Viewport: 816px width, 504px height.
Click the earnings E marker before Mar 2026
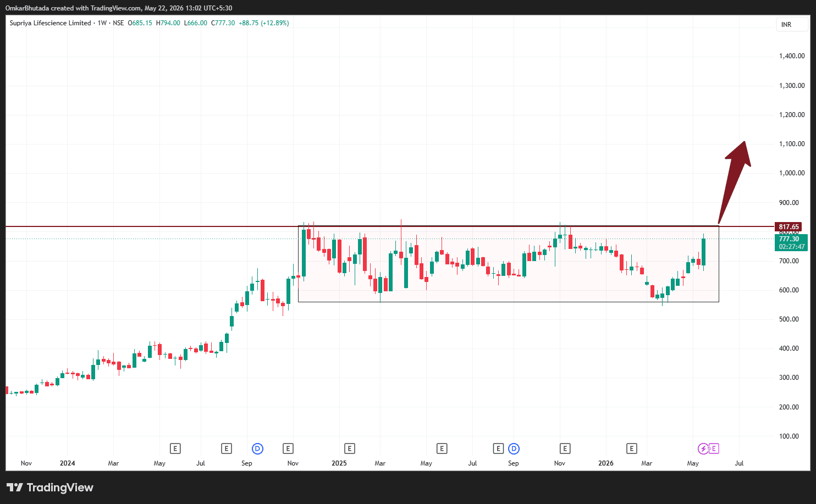coord(632,449)
